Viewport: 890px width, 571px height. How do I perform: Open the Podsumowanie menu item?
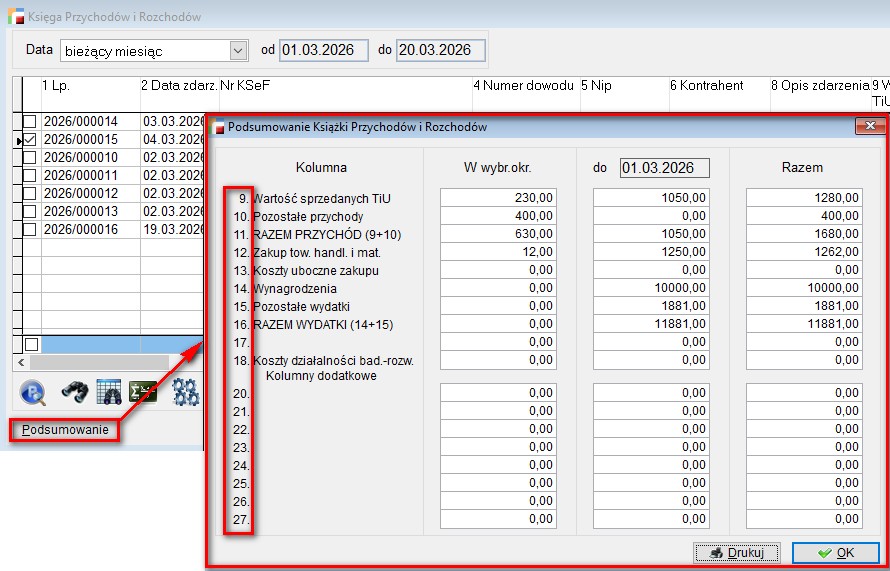pos(65,430)
